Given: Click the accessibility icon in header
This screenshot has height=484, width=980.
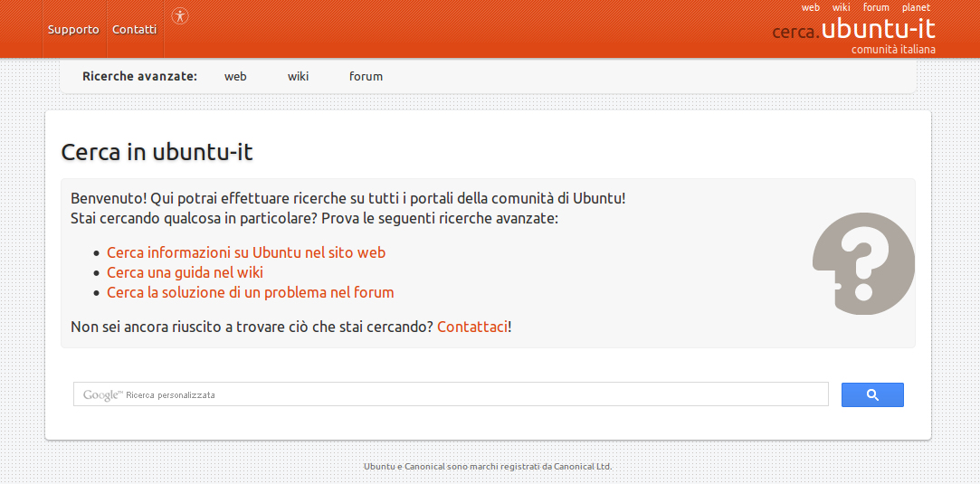Looking at the screenshot, I should (180, 16).
